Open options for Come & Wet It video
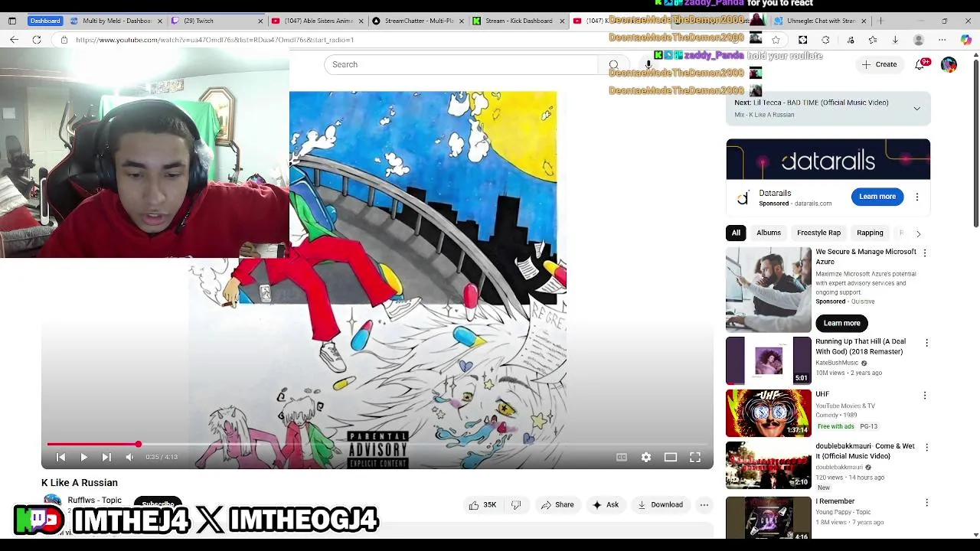Viewport: 980px width, 551px height. point(926,448)
